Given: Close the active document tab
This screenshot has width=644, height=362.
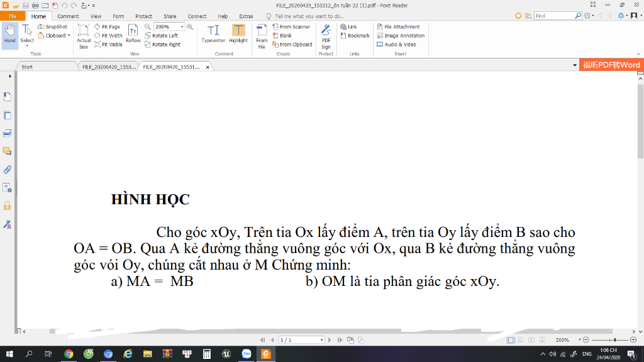Looking at the screenshot, I should click(x=208, y=67).
